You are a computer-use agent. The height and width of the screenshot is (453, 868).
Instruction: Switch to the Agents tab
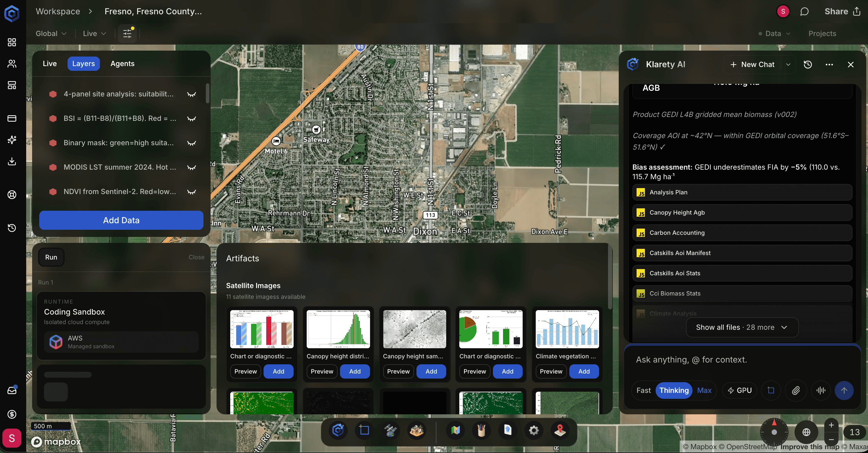coord(122,64)
